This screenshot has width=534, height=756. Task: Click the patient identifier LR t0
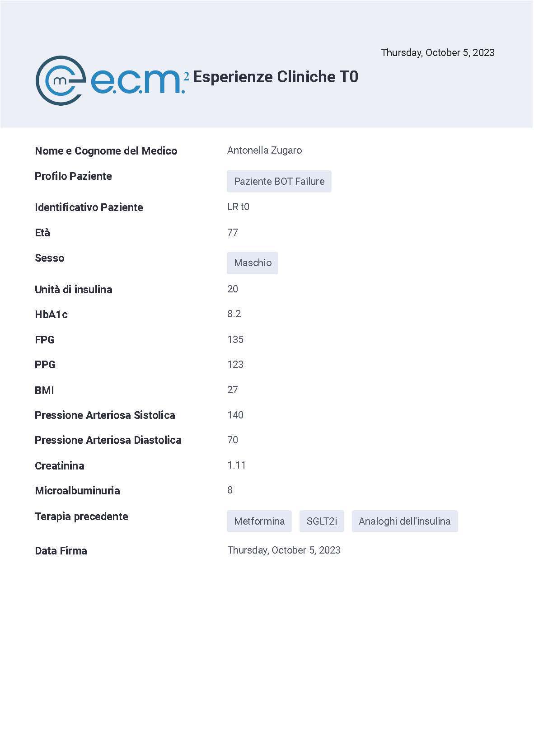coord(239,207)
